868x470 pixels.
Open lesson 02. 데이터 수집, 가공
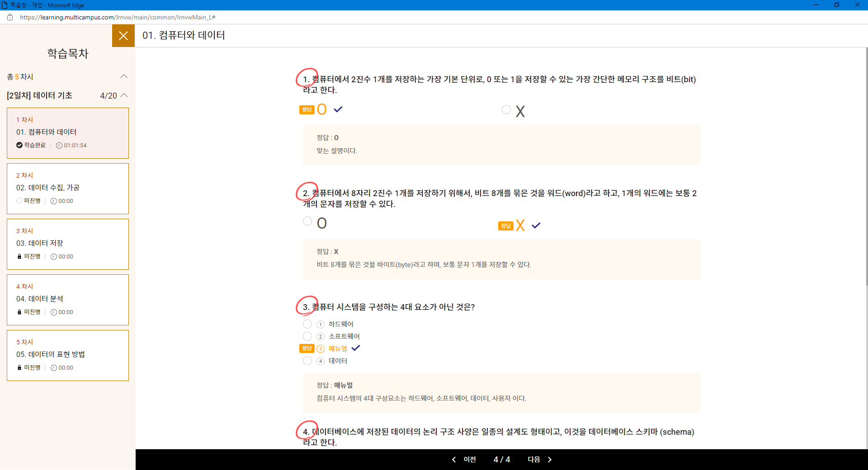pyautogui.click(x=68, y=188)
